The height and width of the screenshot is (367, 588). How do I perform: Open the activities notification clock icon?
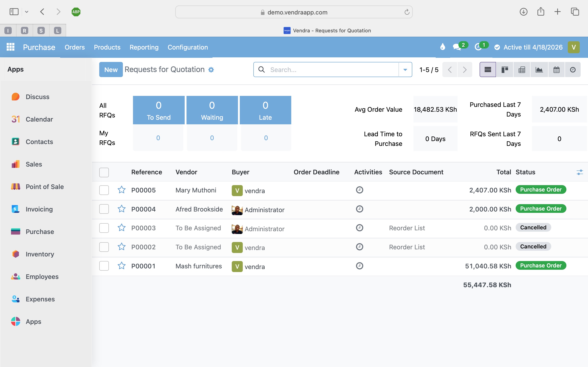(x=479, y=47)
